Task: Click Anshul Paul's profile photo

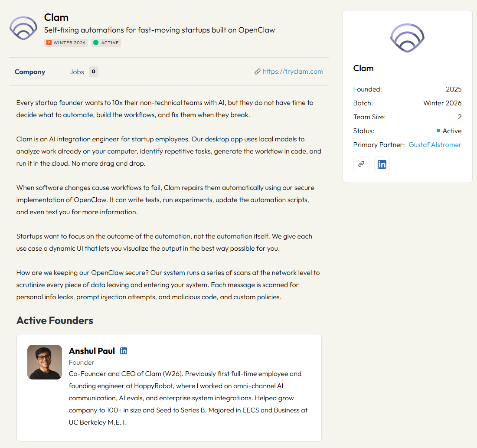Action: tap(45, 362)
